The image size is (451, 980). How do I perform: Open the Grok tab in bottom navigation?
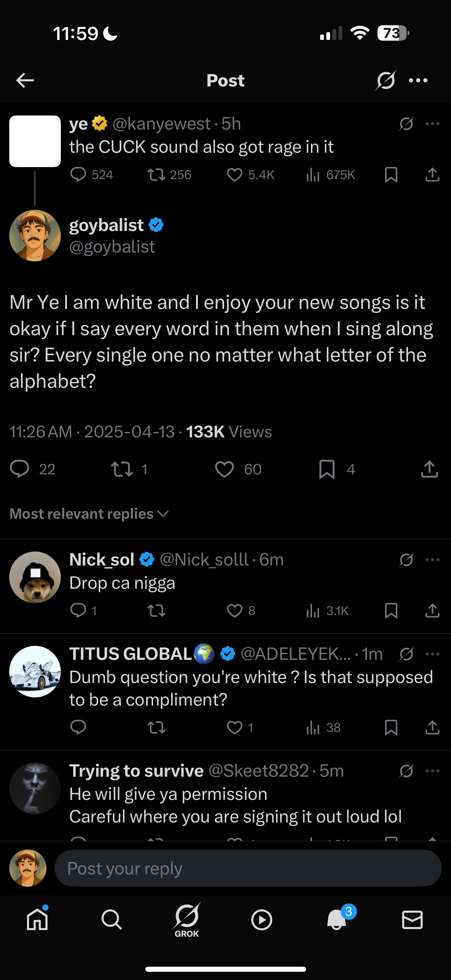tap(187, 920)
